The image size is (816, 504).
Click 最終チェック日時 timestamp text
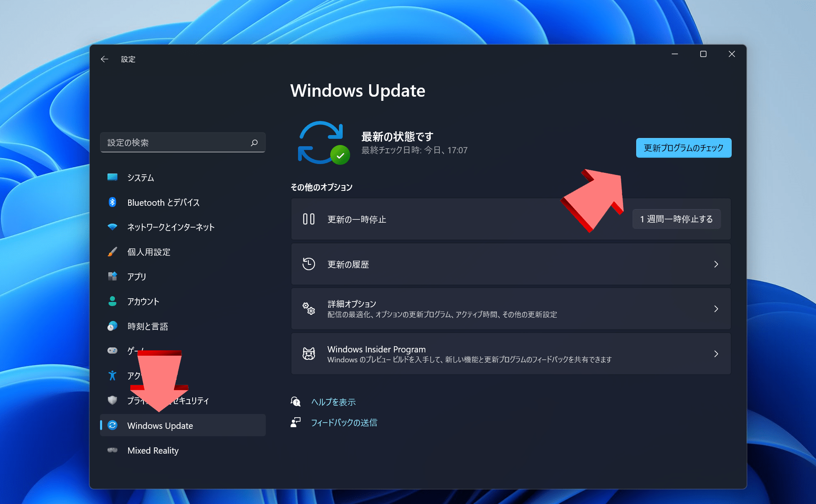tap(414, 150)
